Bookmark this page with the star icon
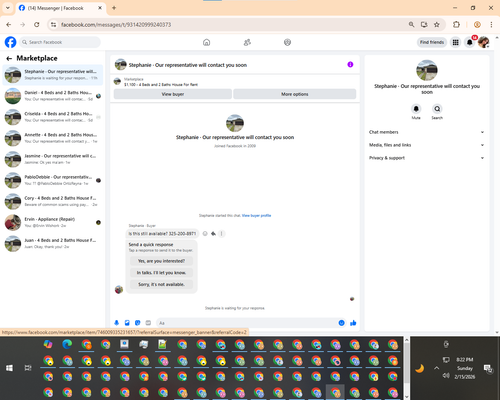This screenshot has height=400, width=500. coord(437,25)
